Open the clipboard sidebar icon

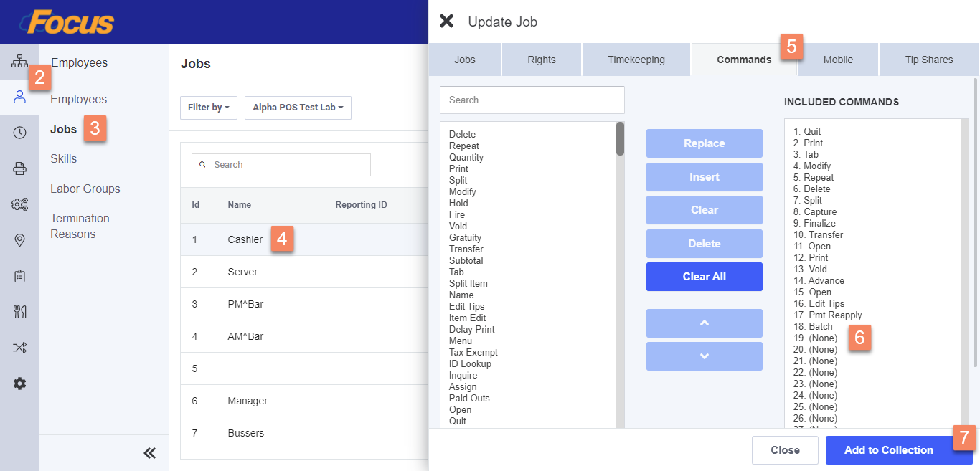19,276
